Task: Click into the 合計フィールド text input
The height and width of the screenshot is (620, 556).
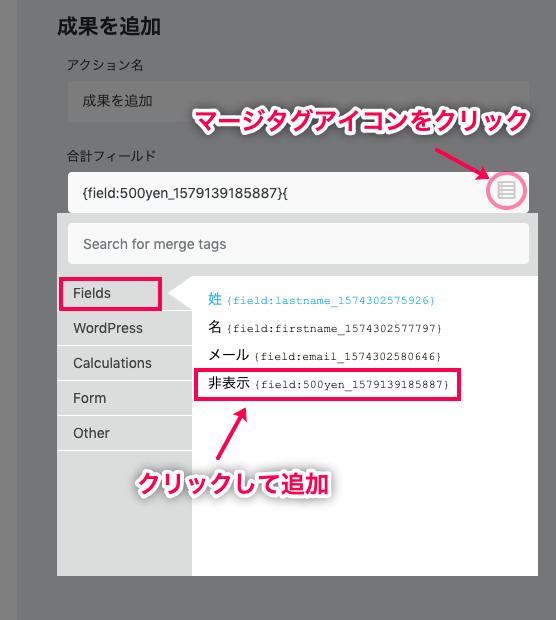Action: point(298,193)
